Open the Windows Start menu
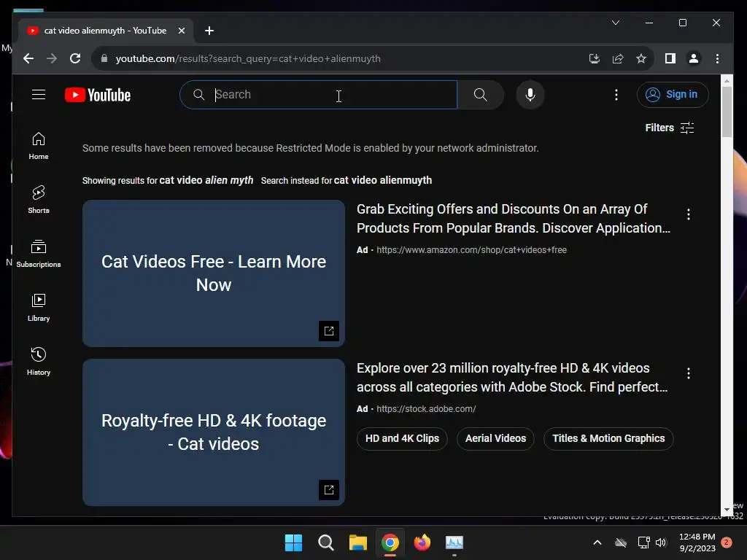The image size is (747, 560). [293, 542]
